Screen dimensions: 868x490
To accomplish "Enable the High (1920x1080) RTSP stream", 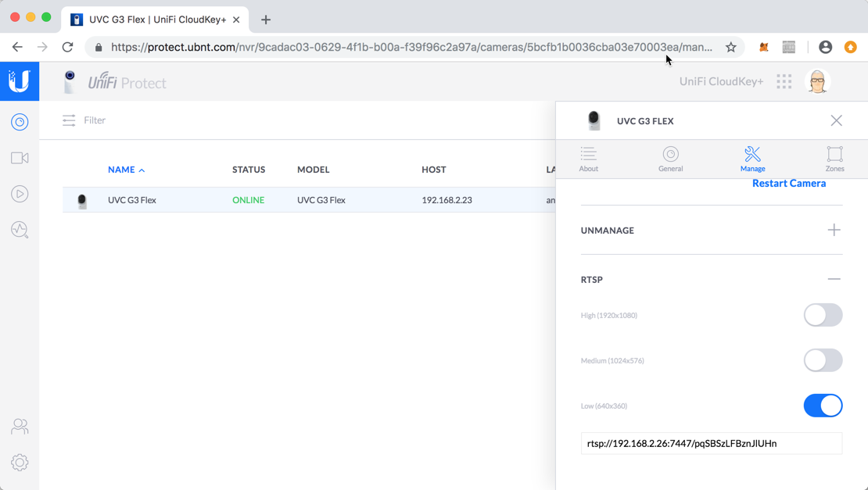I will [823, 315].
